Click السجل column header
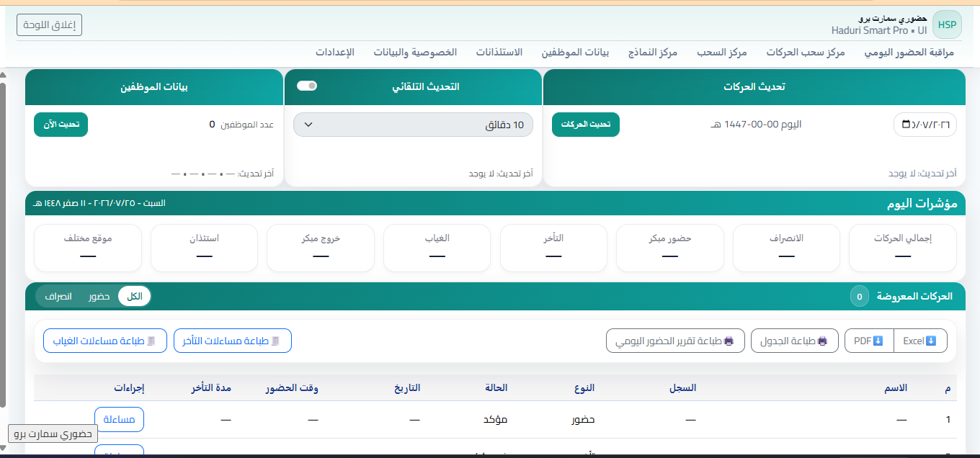This screenshot has width=980, height=458. (683, 387)
